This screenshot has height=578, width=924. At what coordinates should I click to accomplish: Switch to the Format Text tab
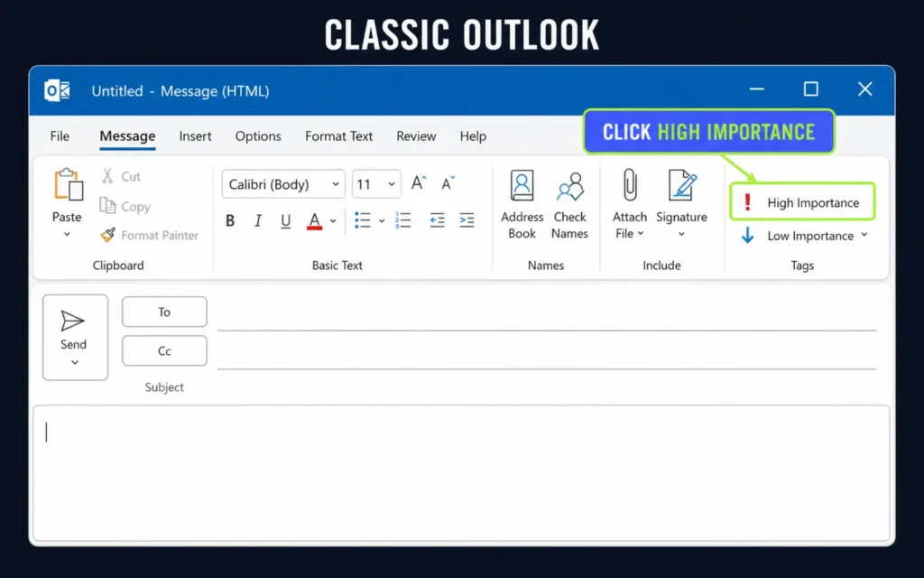click(339, 136)
